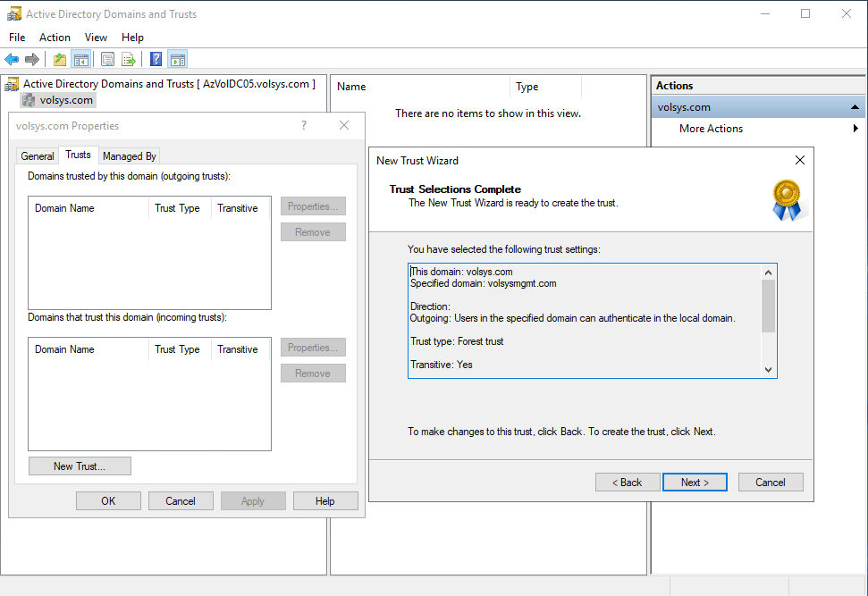Click the Back arrow toolbar icon
Viewport: 868px width, 596px height.
(12, 60)
